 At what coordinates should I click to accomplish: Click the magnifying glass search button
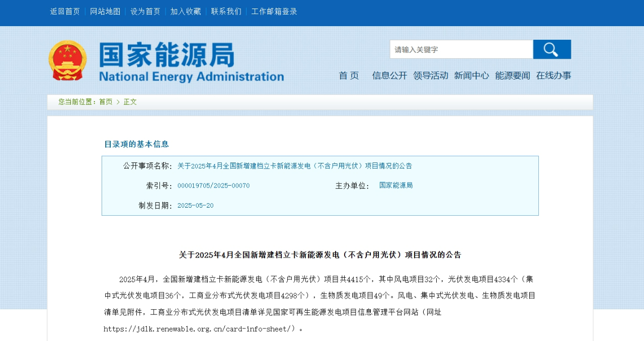coord(552,49)
